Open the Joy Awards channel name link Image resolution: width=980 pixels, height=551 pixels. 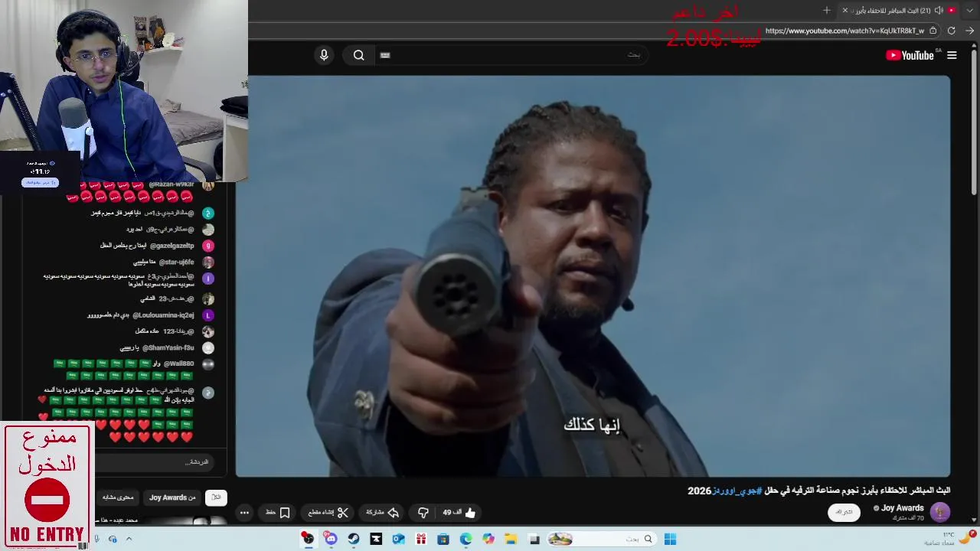click(902, 508)
